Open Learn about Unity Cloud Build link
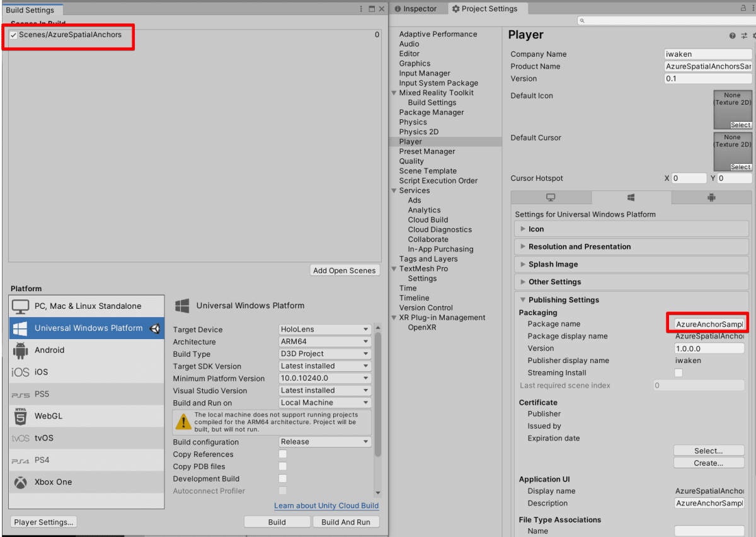This screenshot has height=537, width=756. coord(326,505)
